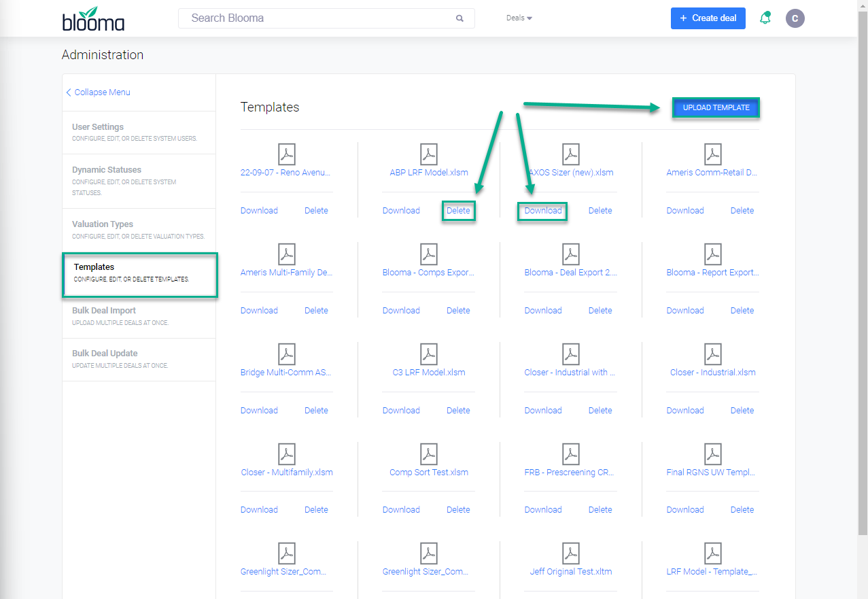Viewport: 868px width, 599px height.
Task: Open Dynamic Statuses section
Action: pyautogui.click(x=139, y=181)
